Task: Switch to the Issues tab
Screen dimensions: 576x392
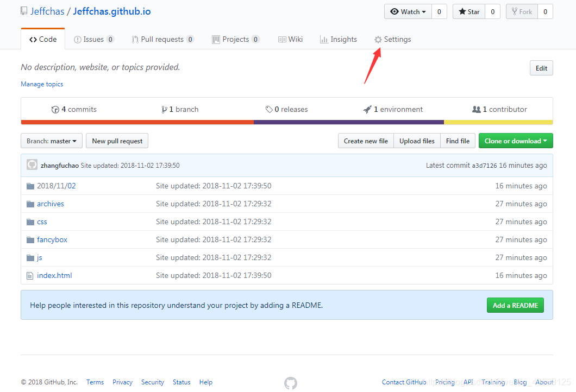Action: click(93, 39)
